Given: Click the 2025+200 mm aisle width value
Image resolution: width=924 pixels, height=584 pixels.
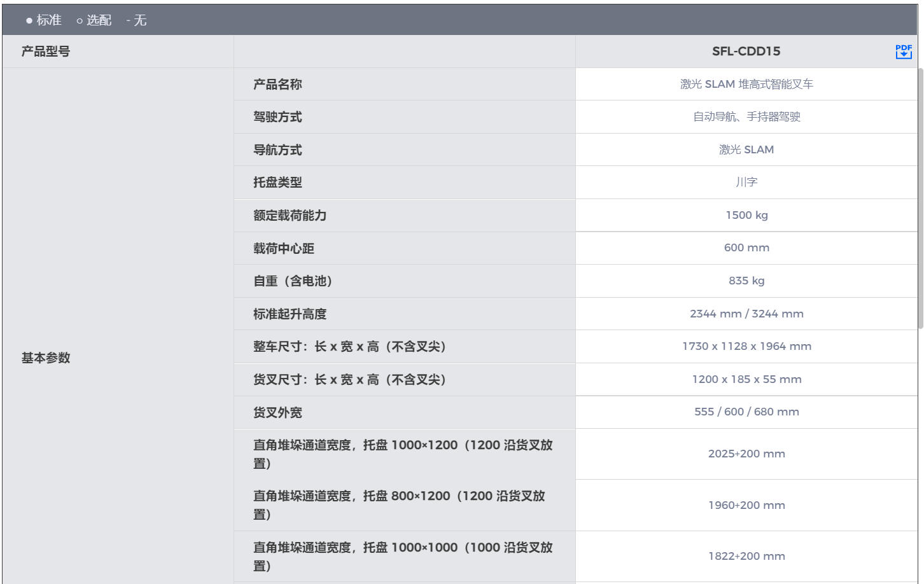Looking at the screenshot, I should (x=746, y=454).
